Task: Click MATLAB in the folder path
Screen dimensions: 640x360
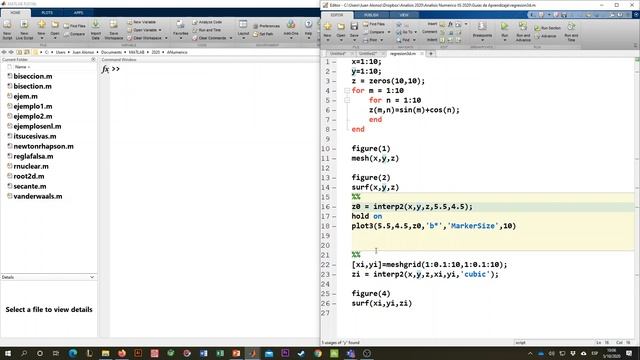Action: [137, 52]
